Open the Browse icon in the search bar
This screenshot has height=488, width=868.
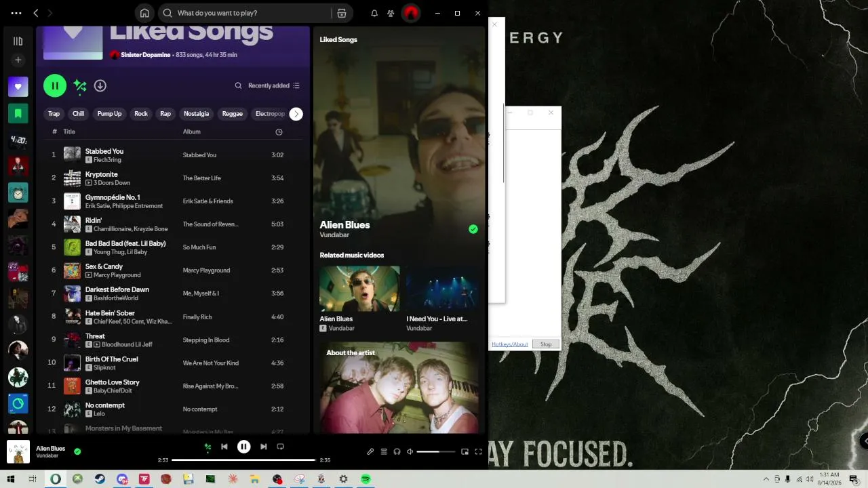(x=342, y=13)
